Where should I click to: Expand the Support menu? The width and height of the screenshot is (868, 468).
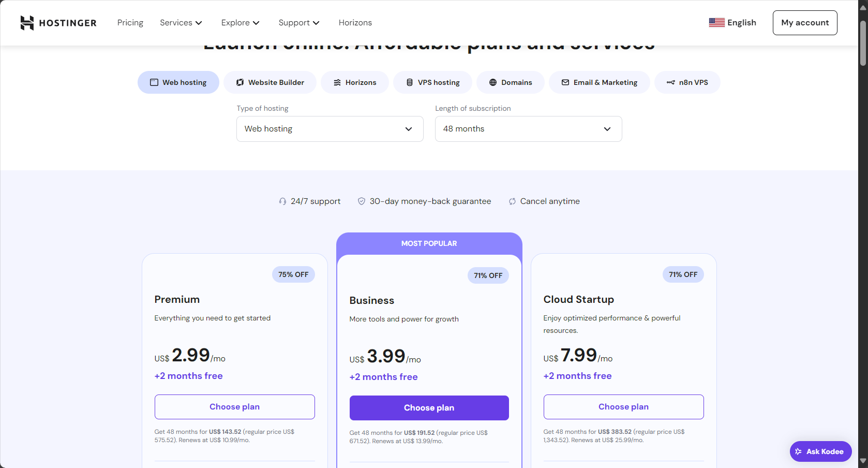[x=299, y=23]
